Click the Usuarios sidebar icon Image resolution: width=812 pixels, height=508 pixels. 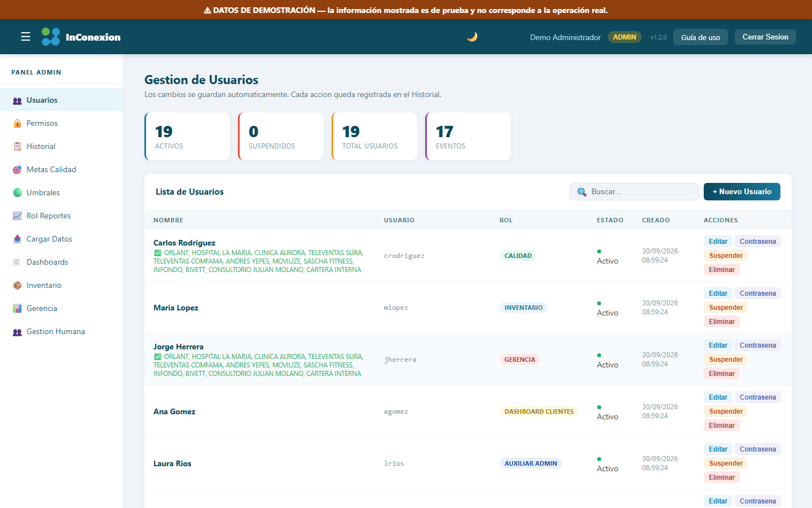pyautogui.click(x=17, y=100)
